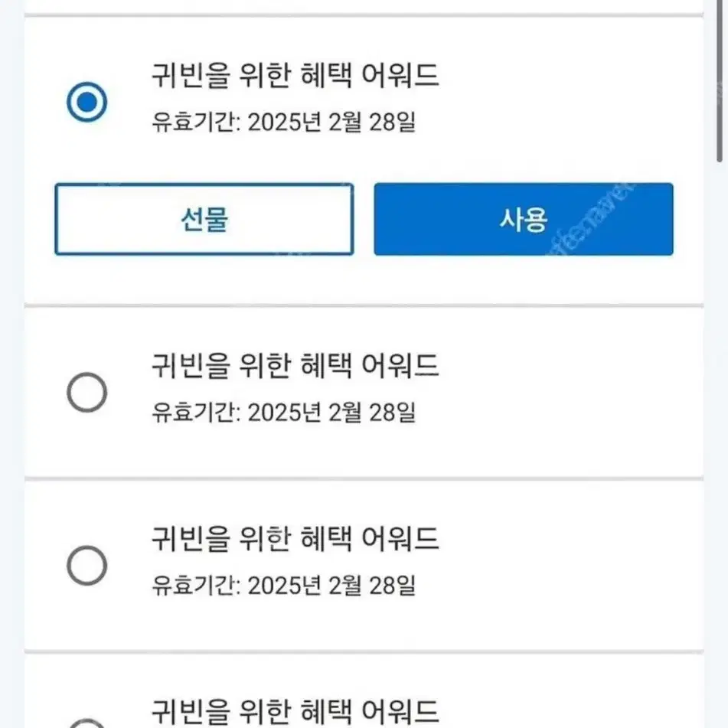Click the 28일 day value in the second award
The width and height of the screenshot is (728, 728).
click(392, 413)
